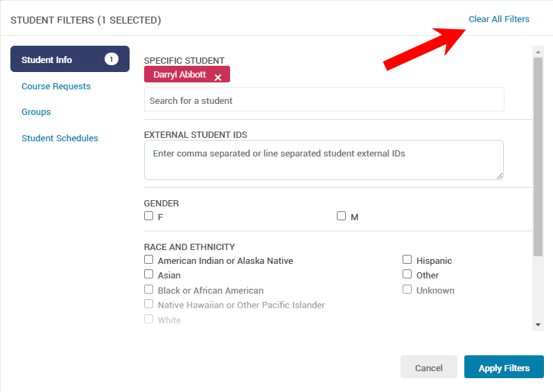Focus the Search for a student field

tap(324, 100)
